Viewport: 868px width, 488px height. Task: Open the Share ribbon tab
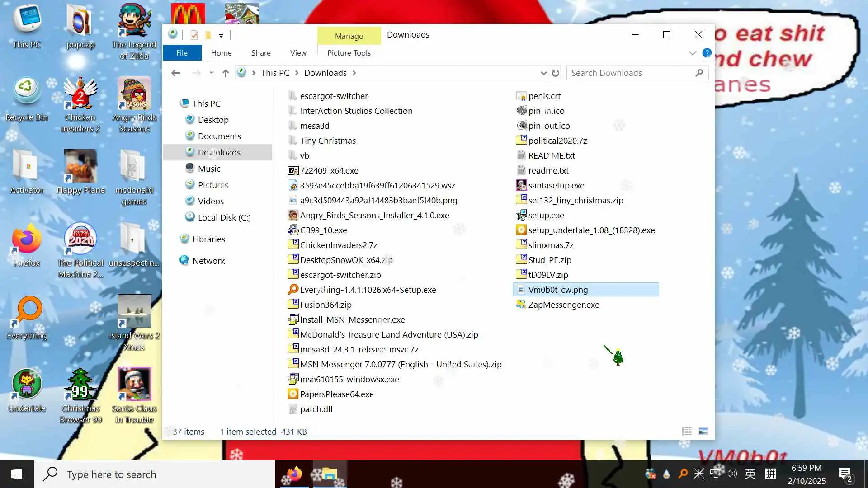coord(261,53)
